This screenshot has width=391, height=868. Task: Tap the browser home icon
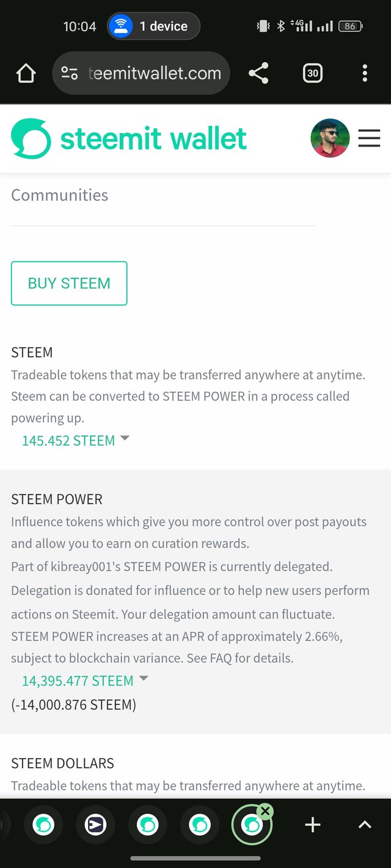tap(26, 74)
